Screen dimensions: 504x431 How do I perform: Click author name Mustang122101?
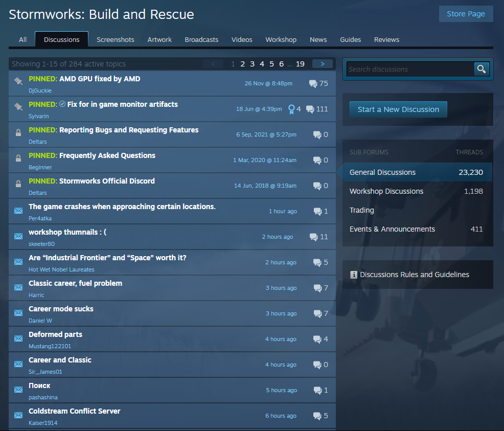pos(50,346)
